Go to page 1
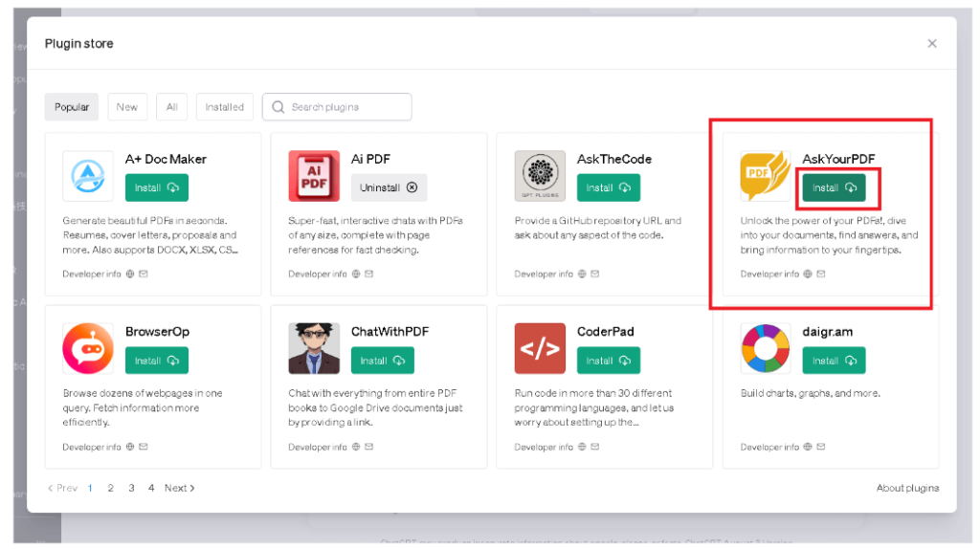This screenshot has height=549, width=980. [x=90, y=488]
